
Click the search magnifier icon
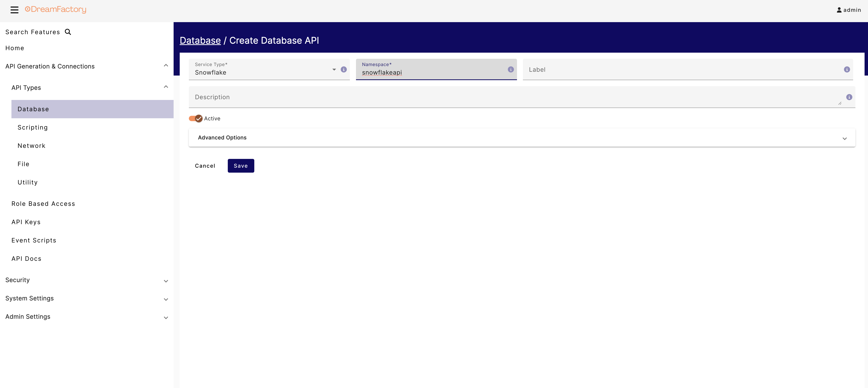pos(68,32)
